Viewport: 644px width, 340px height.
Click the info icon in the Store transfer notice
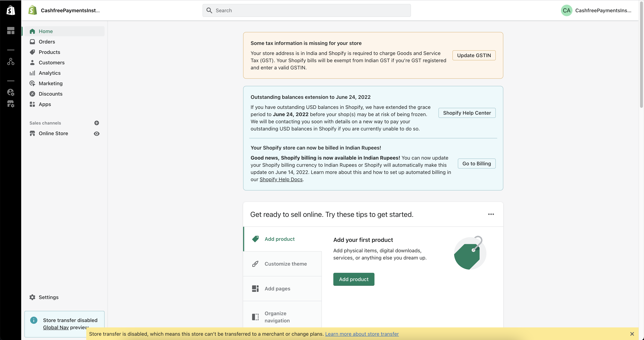coord(34,320)
